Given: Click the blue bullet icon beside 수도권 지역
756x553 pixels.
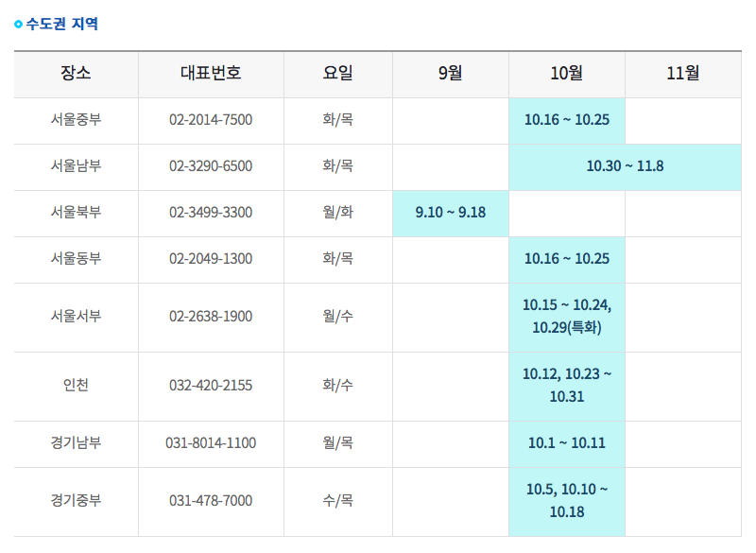Looking at the screenshot, I should point(19,25).
